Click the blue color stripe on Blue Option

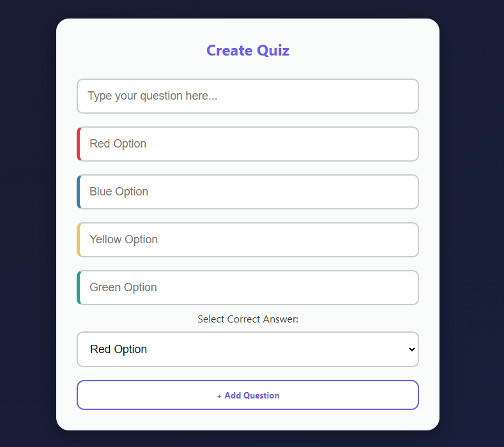79,192
